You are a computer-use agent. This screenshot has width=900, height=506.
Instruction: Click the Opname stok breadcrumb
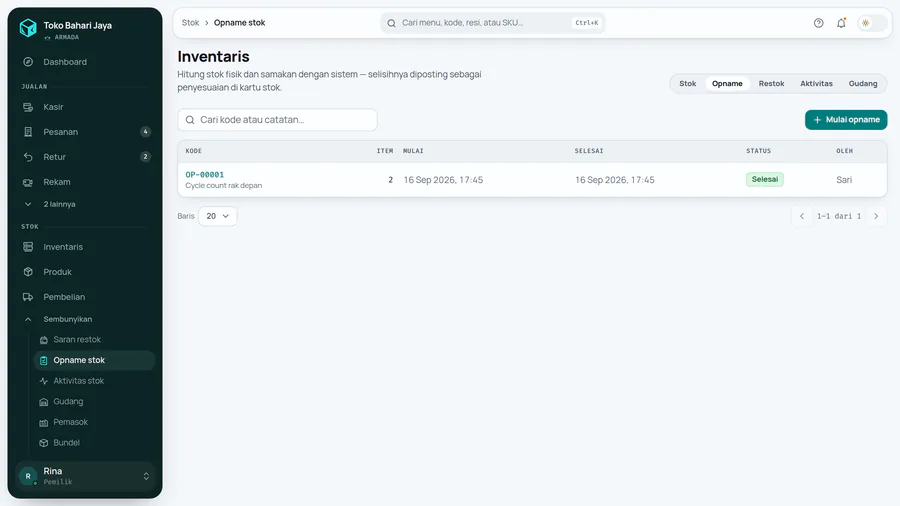(239, 23)
